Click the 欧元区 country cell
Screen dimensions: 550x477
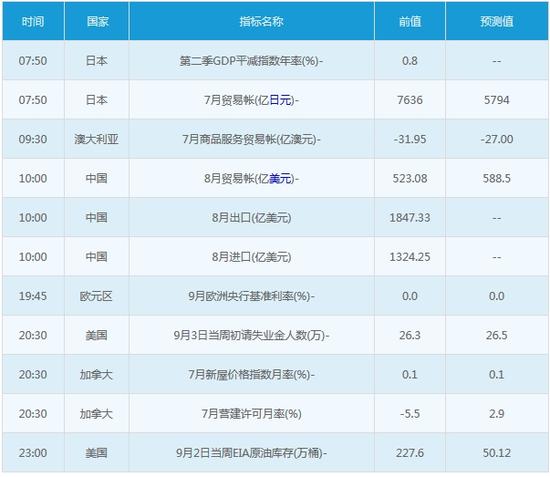96,296
